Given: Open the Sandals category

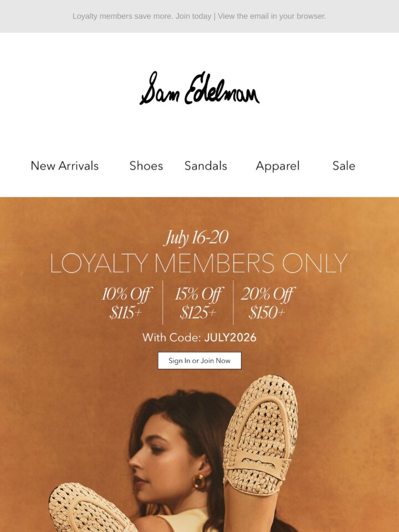Looking at the screenshot, I should [206, 166].
